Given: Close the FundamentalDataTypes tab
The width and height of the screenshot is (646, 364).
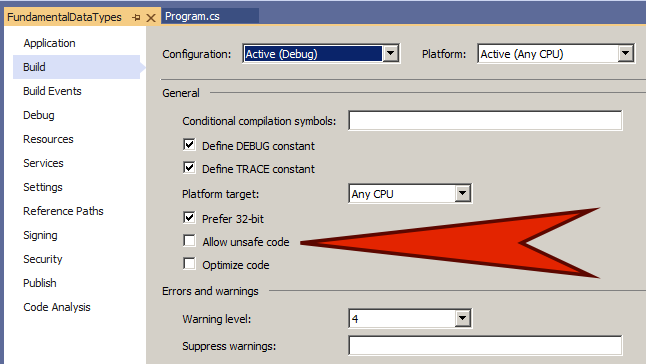Looking at the screenshot, I should tap(151, 18).
